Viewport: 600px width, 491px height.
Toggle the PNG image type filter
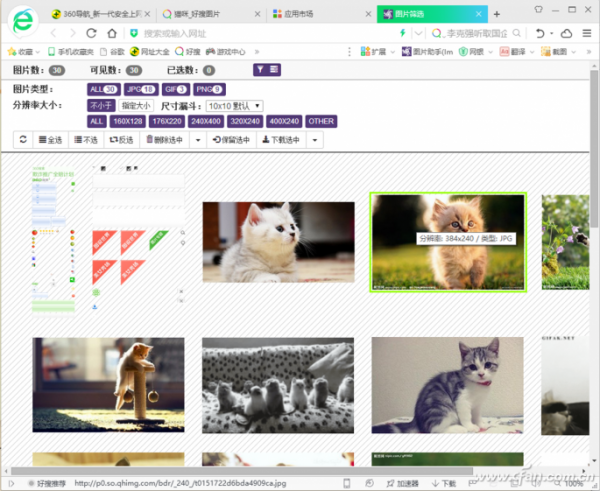point(209,90)
